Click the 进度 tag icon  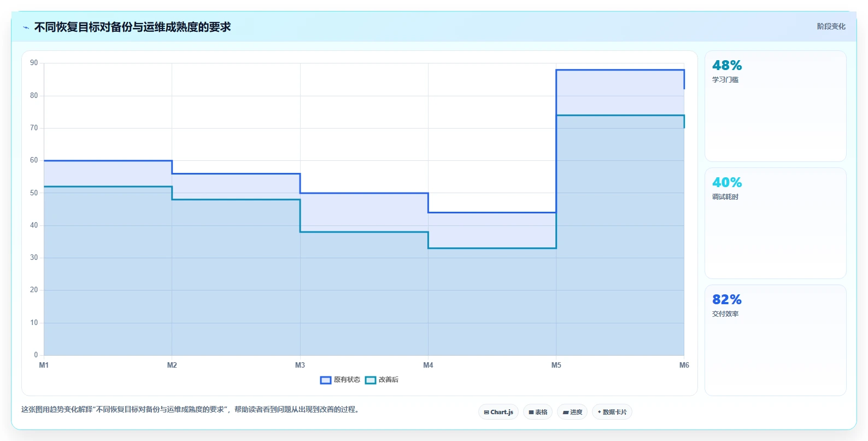(566, 412)
